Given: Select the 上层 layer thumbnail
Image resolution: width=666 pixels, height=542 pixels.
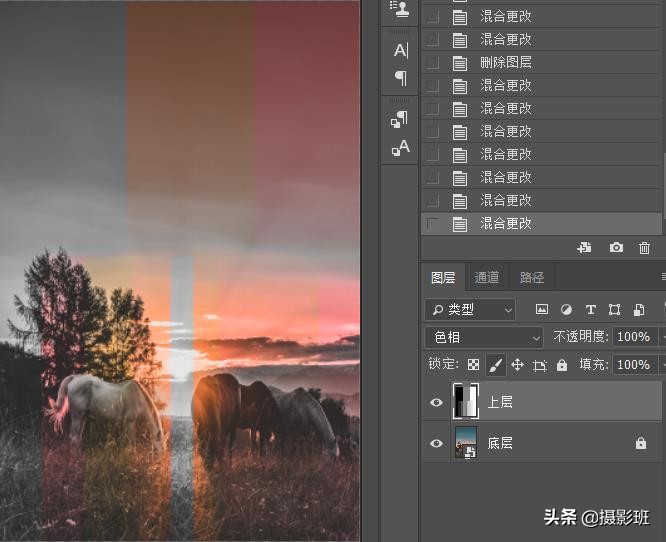Looking at the screenshot, I should tap(466, 401).
